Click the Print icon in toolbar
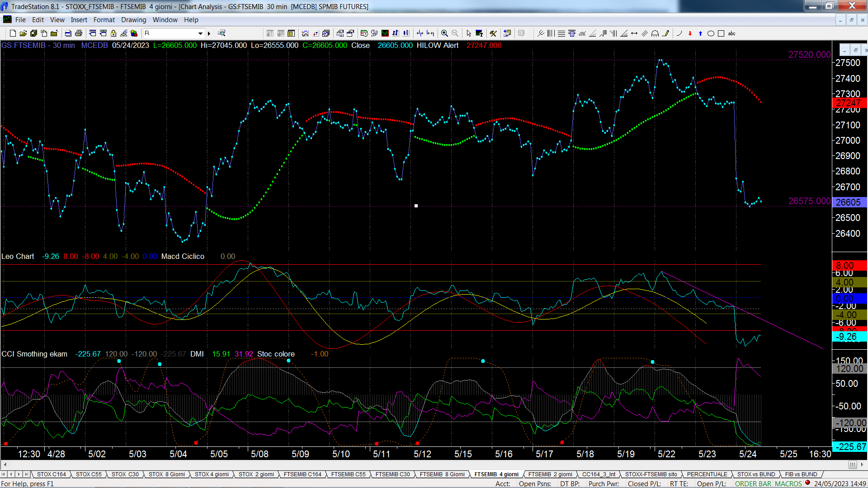The height and width of the screenshot is (488, 868). (x=78, y=33)
